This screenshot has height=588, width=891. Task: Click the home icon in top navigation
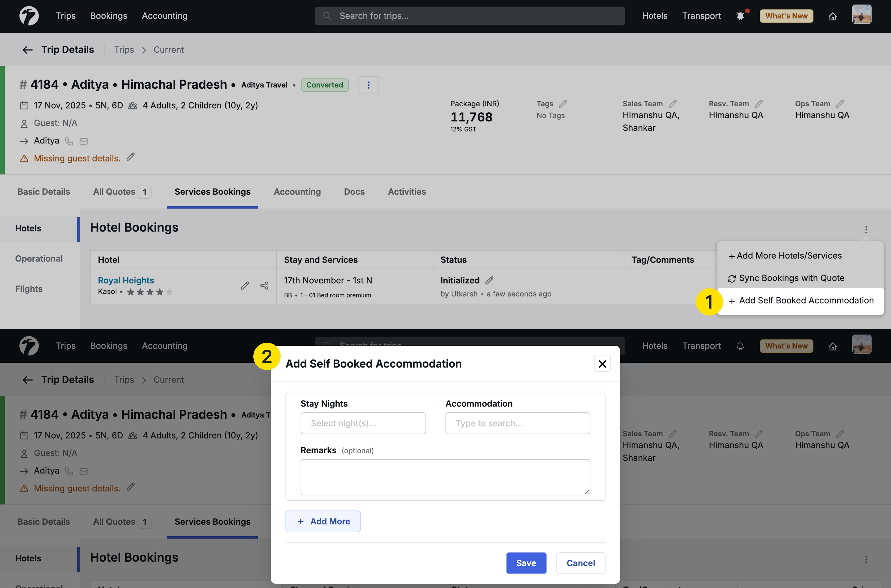[x=833, y=16]
